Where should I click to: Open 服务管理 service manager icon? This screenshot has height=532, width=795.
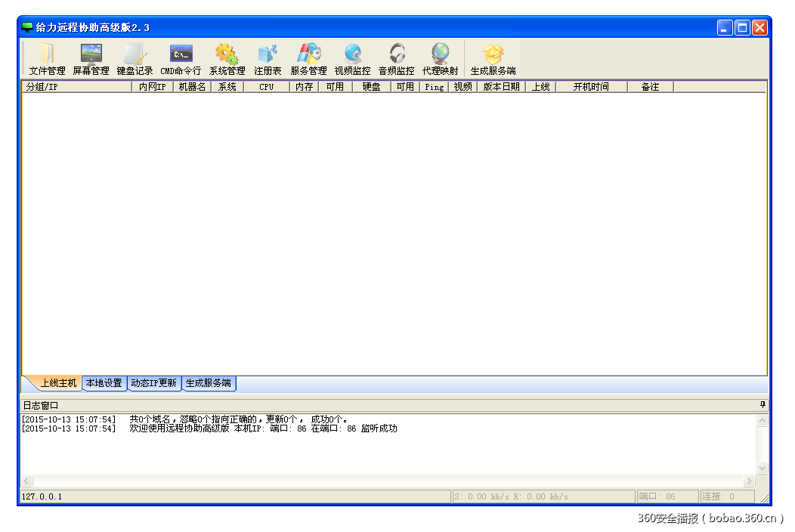pyautogui.click(x=308, y=59)
